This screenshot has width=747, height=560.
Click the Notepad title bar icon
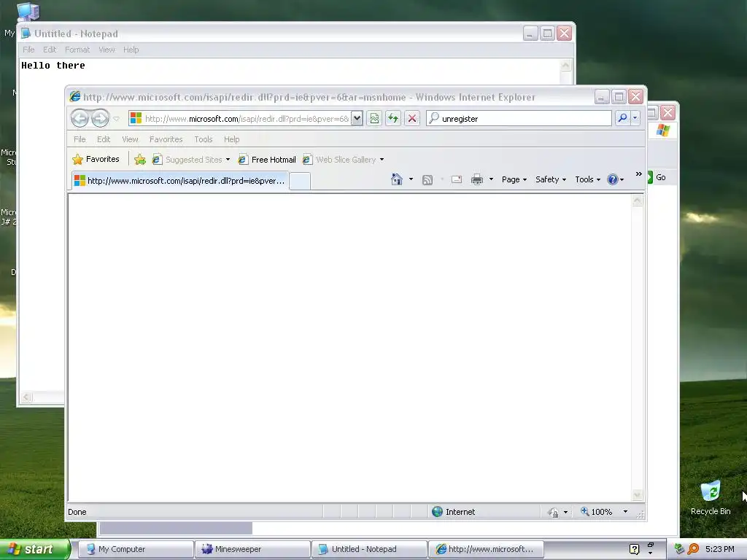coord(26,34)
